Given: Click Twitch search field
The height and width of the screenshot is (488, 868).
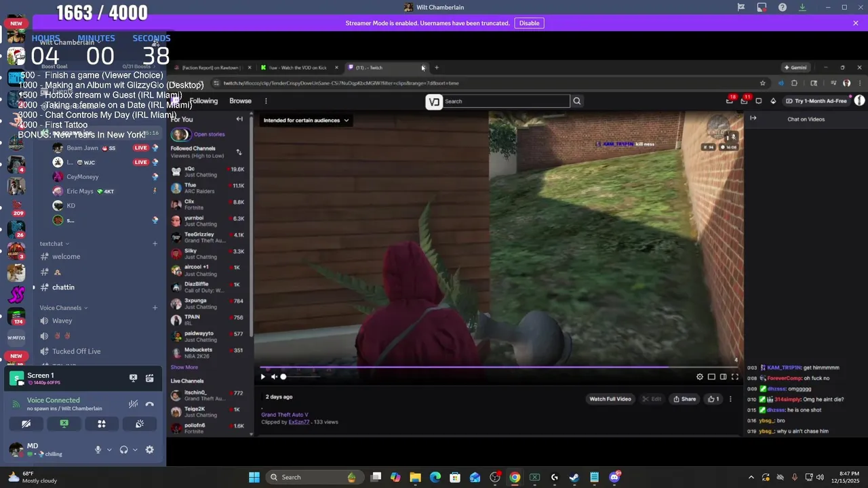Looking at the screenshot, I should pyautogui.click(x=506, y=101).
